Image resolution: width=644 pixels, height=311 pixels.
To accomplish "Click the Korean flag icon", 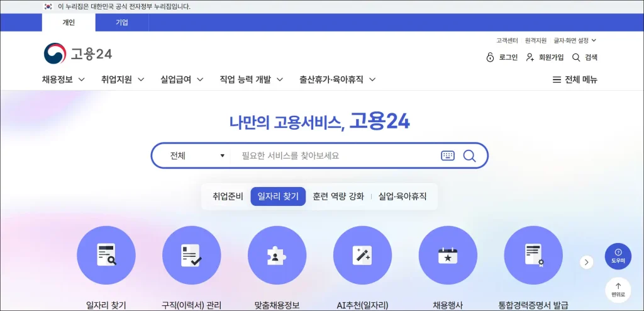I will point(48,6).
